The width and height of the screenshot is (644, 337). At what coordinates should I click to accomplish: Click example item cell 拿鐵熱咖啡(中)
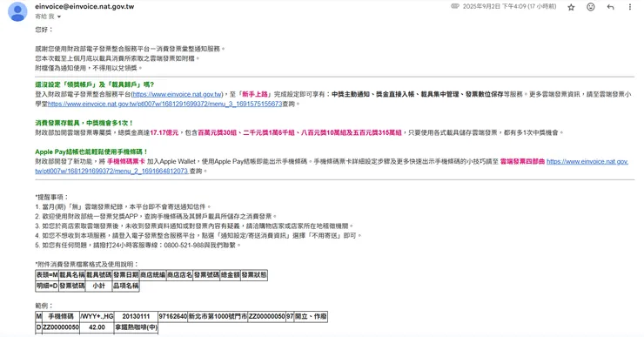pyautogui.click(x=136, y=327)
